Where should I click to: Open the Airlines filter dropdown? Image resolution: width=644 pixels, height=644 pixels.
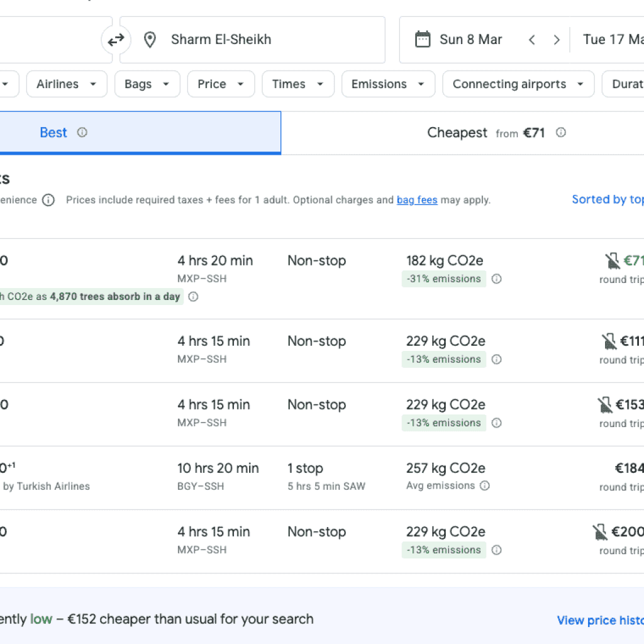[x=66, y=84]
